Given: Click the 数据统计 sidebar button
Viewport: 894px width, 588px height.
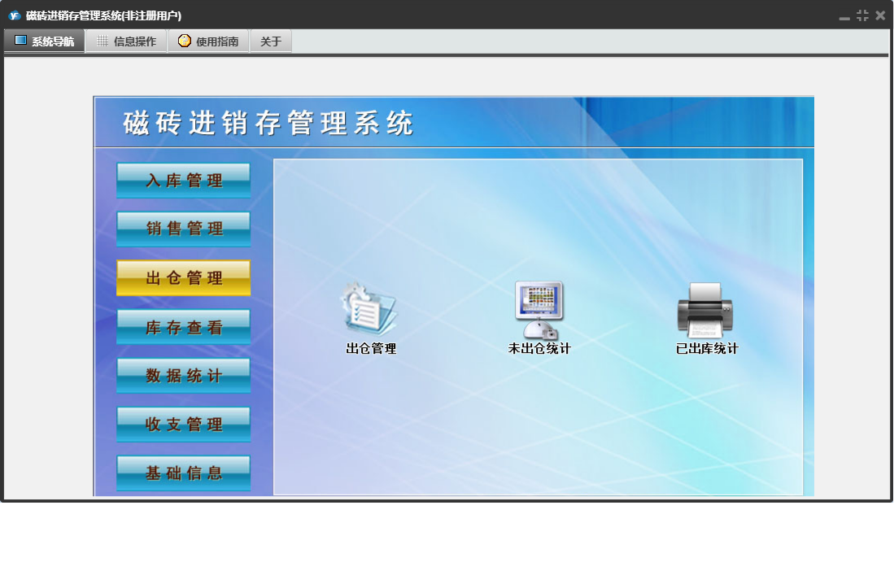Looking at the screenshot, I should coord(184,376).
